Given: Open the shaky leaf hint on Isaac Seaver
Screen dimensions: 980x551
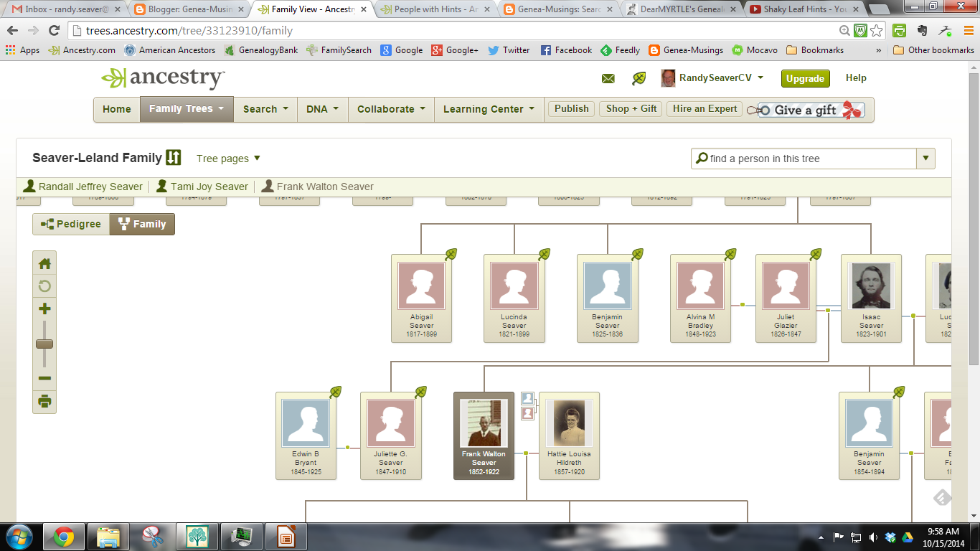Looking at the screenshot, I should tap(817, 255).
